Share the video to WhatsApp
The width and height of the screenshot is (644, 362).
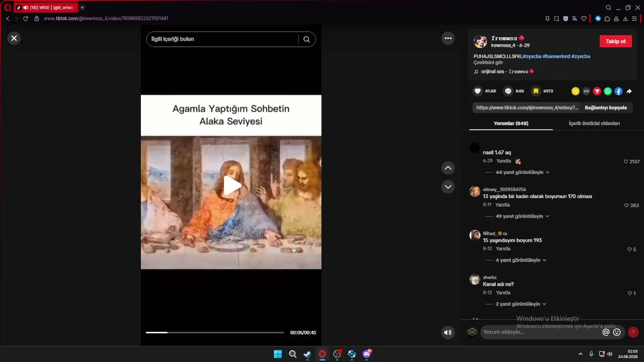coord(608,91)
